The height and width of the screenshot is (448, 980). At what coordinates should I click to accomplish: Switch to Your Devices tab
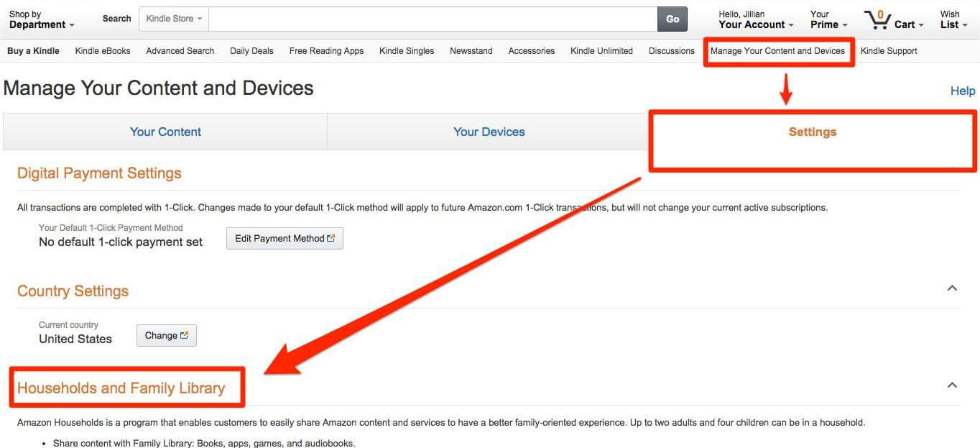[489, 132]
